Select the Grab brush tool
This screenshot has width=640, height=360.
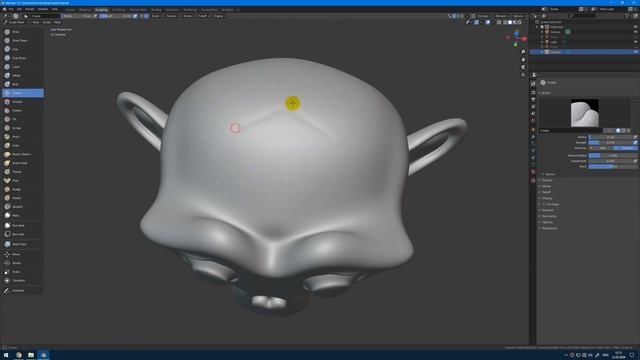(x=22, y=146)
